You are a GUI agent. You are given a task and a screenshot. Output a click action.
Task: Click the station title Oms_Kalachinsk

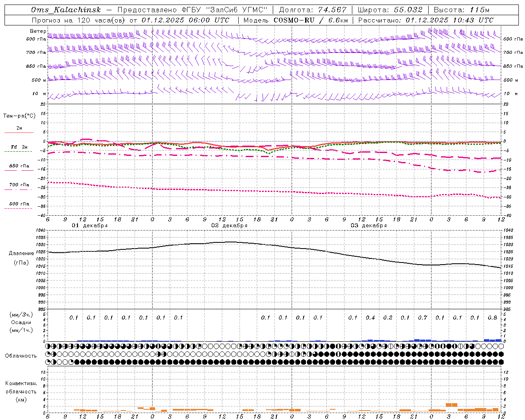pos(66,10)
